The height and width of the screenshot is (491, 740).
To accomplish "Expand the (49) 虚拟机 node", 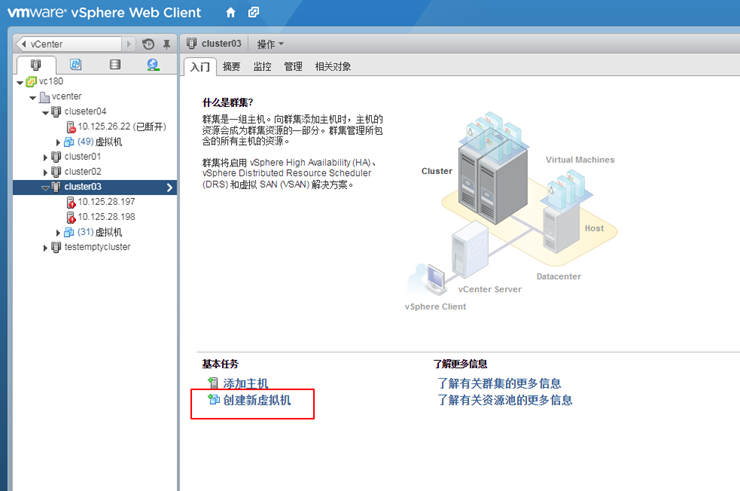I will pyautogui.click(x=58, y=142).
